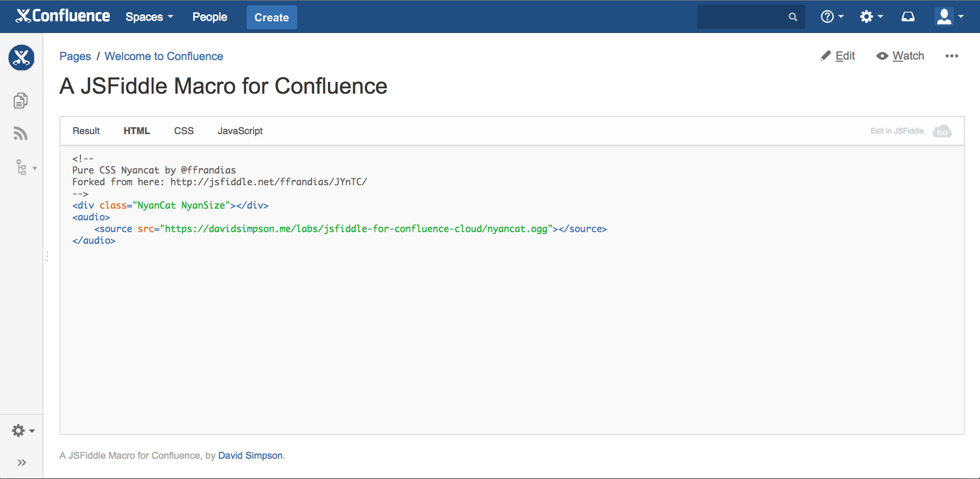The height and width of the screenshot is (479, 980).
Task: Edit the page with pencil button
Action: point(838,56)
